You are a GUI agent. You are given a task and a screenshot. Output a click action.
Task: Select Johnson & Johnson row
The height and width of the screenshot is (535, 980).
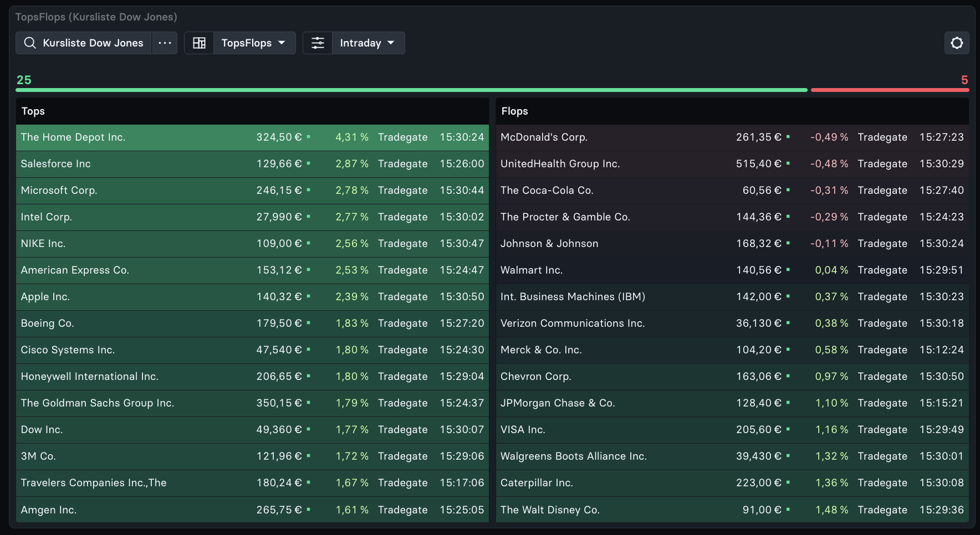point(732,244)
